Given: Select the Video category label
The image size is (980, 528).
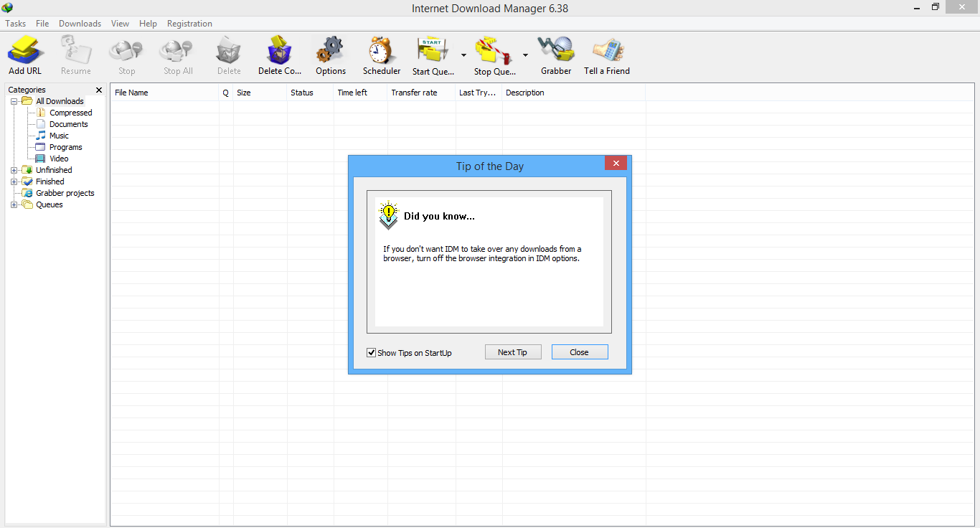Looking at the screenshot, I should [x=59, y=159].
